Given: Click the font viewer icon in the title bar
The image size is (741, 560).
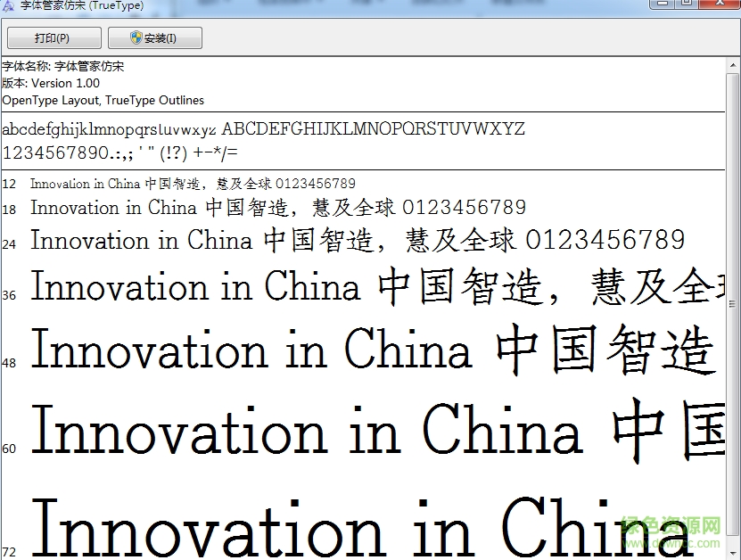Looking at the screenshot, I should click(x=7, y=5).
